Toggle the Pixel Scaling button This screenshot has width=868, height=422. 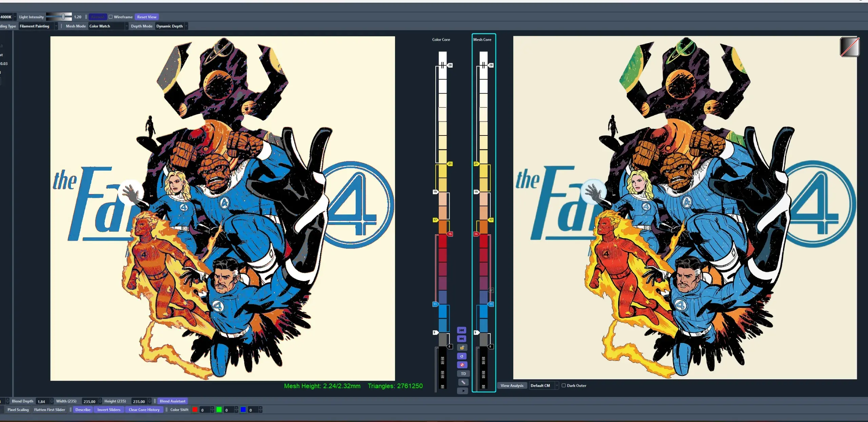click(x=18, y=410)
